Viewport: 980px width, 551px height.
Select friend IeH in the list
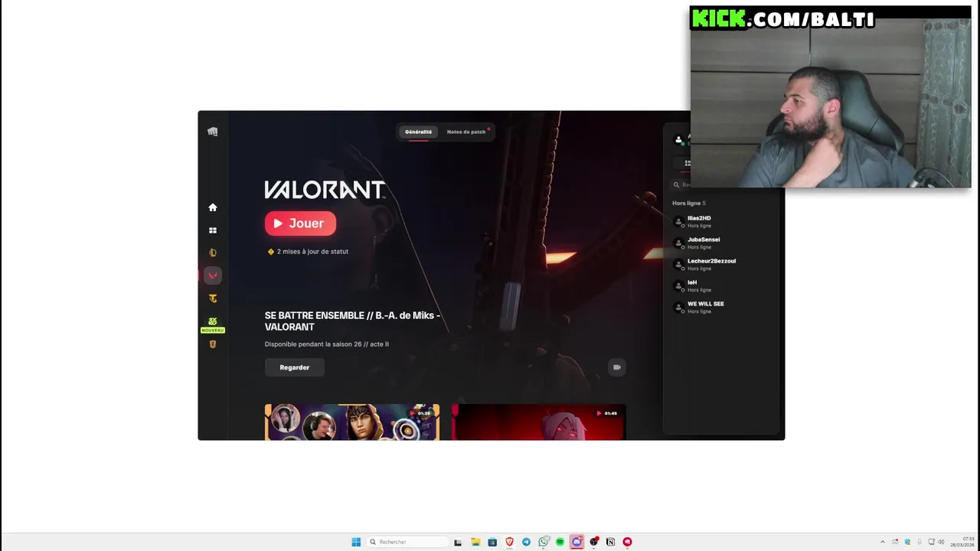(x=692, y=285)
